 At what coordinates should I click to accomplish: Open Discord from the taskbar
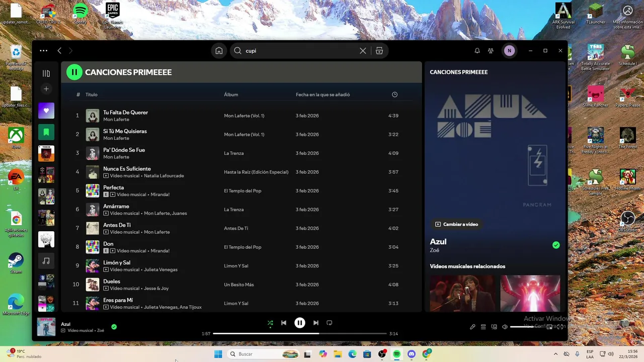412,354
